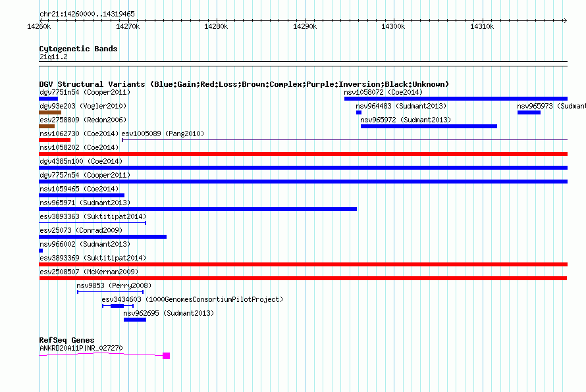Click the dgv4385n100 (Coe2014) label

click(81, 161)
